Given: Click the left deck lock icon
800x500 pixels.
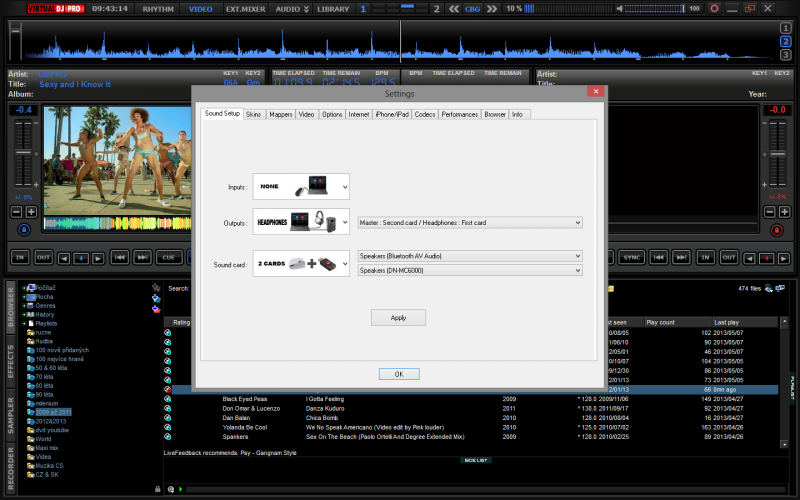Looking at the screenshot, I should (22, 231).
